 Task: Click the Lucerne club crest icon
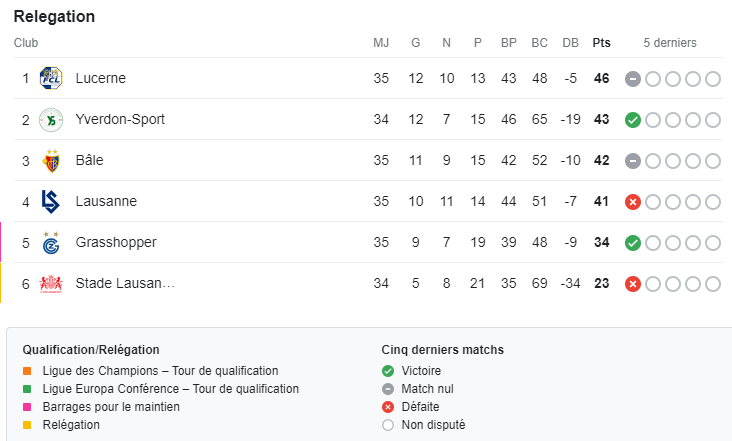(x=50, y=78)
